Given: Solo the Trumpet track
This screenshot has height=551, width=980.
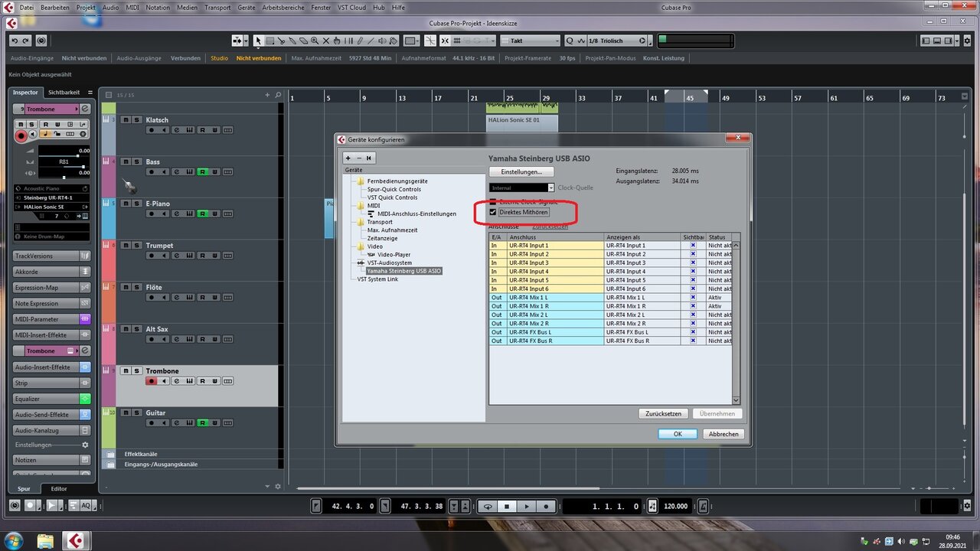Looking at the screenshot, I should tap(136, 246).
